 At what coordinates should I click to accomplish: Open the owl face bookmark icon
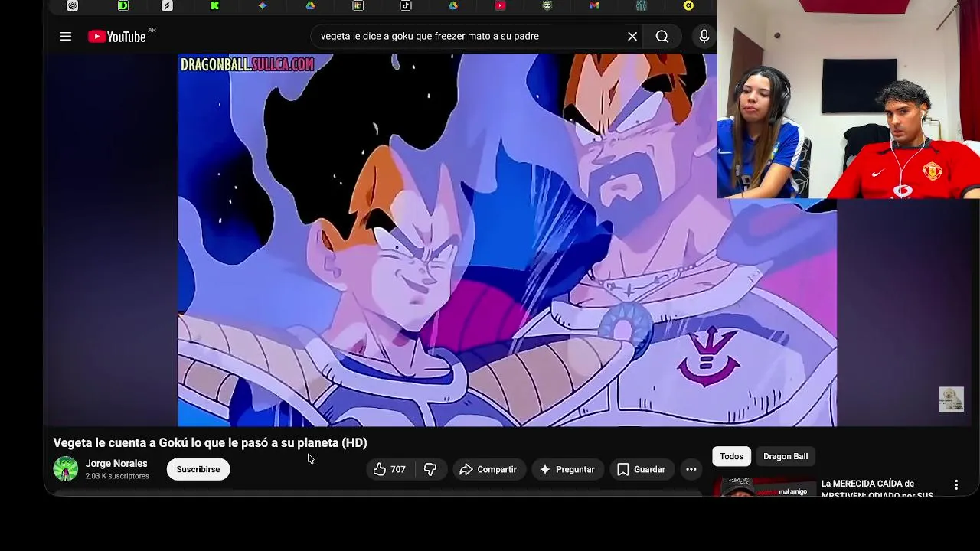pos(547,5)
